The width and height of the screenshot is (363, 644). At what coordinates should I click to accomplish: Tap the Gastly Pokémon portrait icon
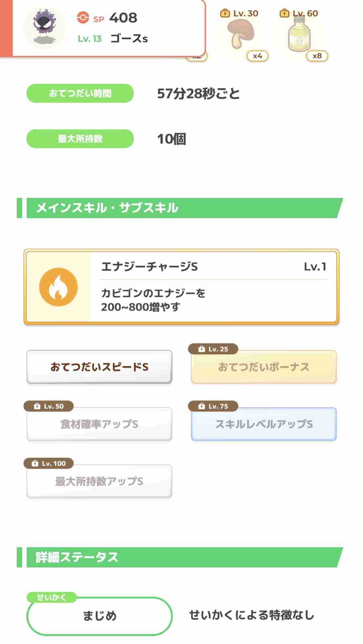tap(45, 27)
